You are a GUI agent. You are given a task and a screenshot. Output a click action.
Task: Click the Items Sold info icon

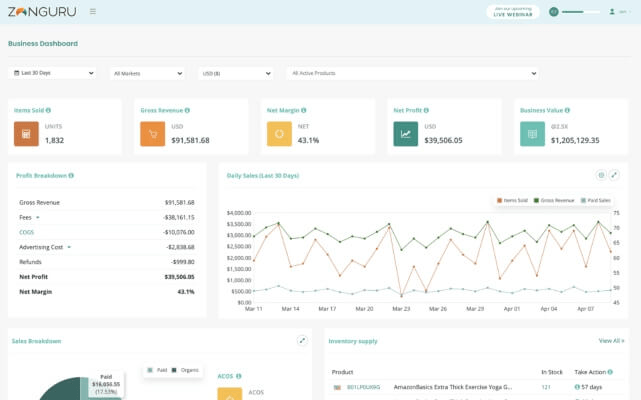click(x=48, y=110)
